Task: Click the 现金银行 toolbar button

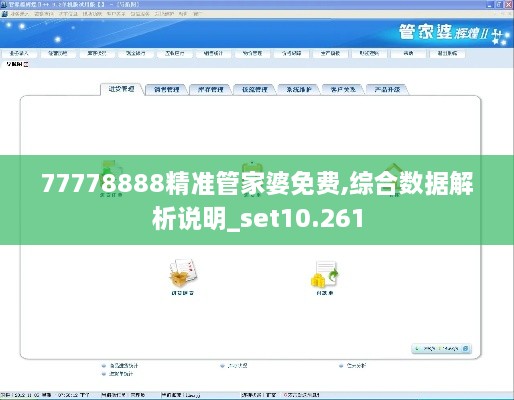Action: 136,53
